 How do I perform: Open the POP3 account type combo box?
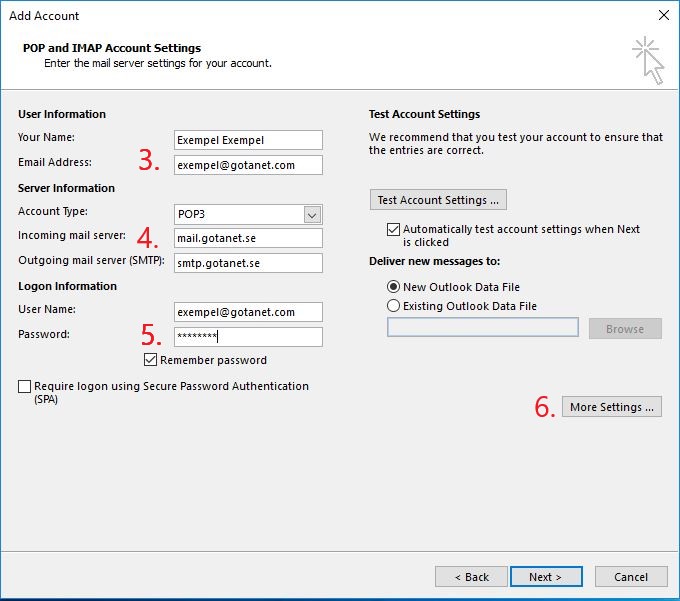(248, 215)
